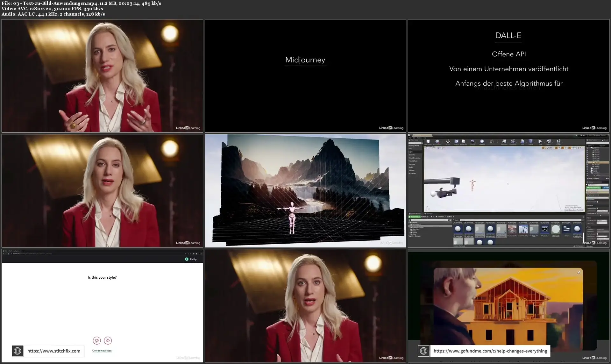Click the green Add/Import button

click(415, 217)
